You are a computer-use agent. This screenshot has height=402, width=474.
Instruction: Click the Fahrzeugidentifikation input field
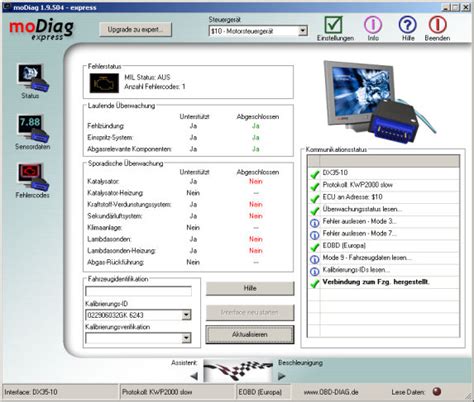(138, 291)
